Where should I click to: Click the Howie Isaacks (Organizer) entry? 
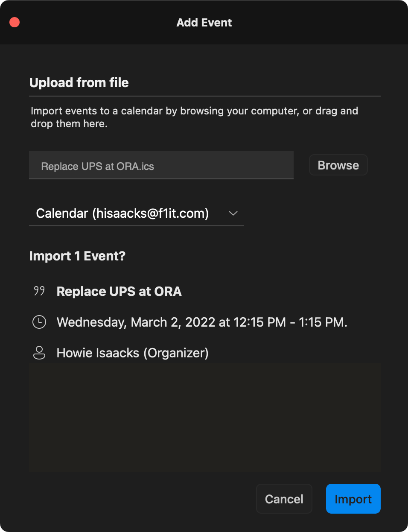tap(133, 353)
